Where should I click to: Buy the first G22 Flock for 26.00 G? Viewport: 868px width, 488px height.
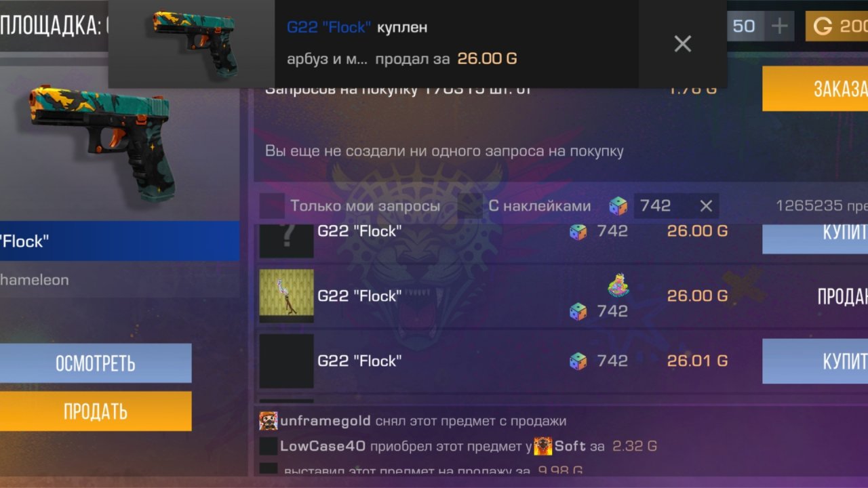click(815, 236)
